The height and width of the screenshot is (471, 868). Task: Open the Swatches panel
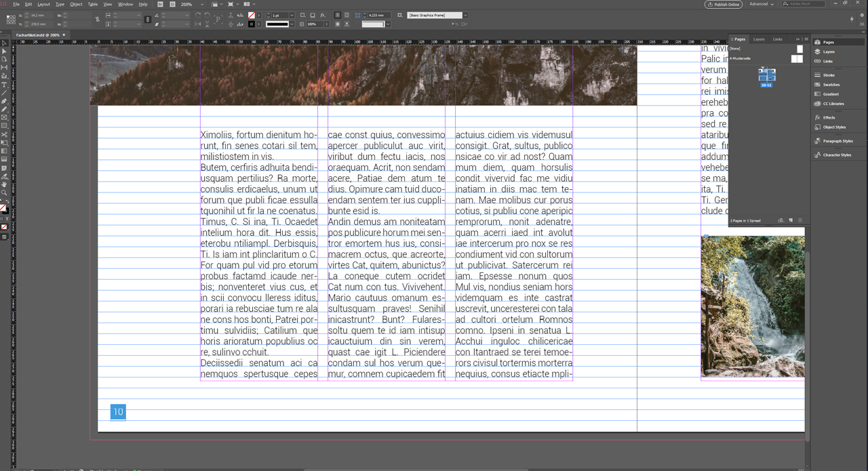coord(831,85)
